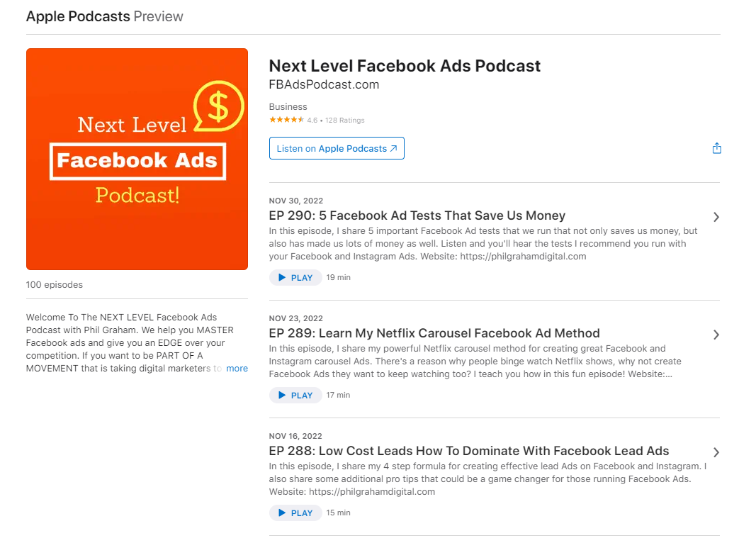The image size is (756, 543).
Task: Play EP 288 Low Cost Leads episode
Action: point(295,513)
